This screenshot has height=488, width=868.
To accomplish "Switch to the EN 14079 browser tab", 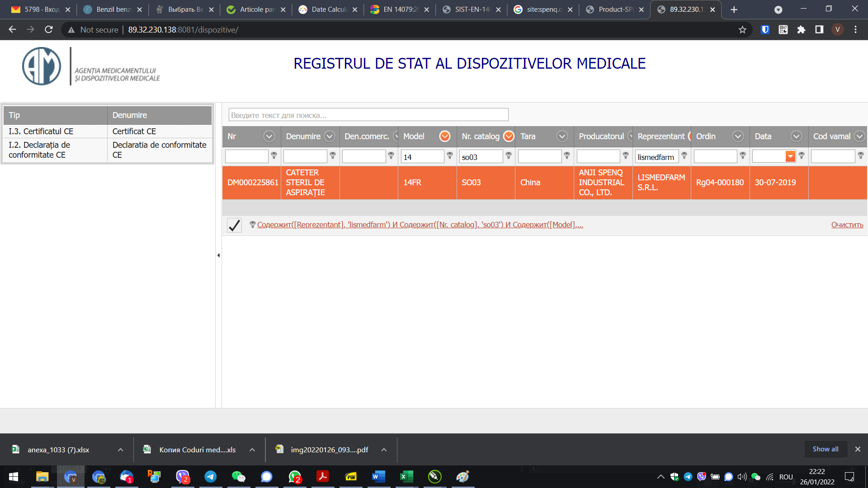I will 400,9.
